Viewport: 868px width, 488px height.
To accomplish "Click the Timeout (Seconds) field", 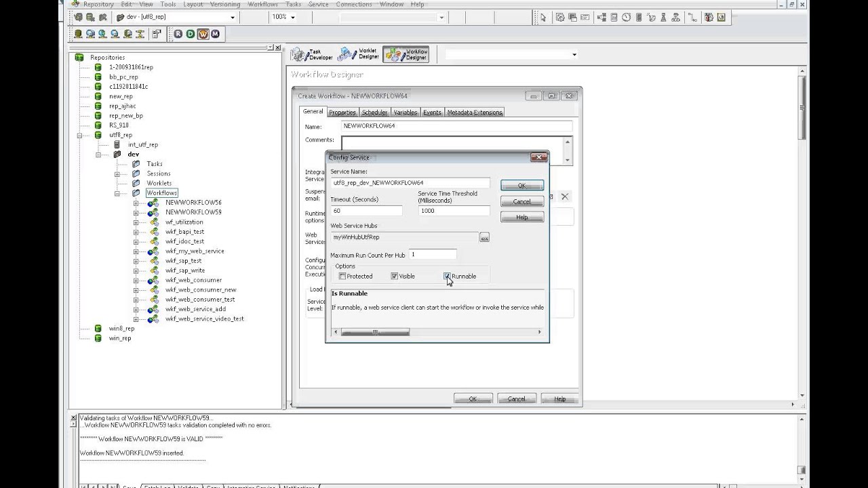I will (366, 211).
